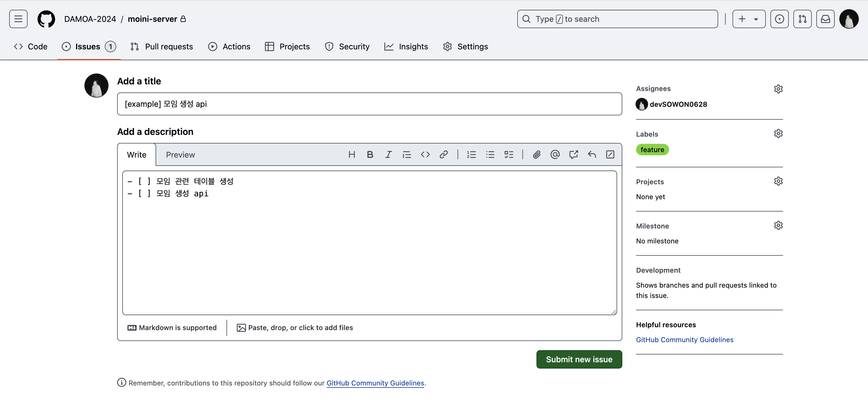Click the Markdown is supported link
Image resolution: width=868 pixels, height=403 pixels.
pyautogui.click(x=172, y=328)
